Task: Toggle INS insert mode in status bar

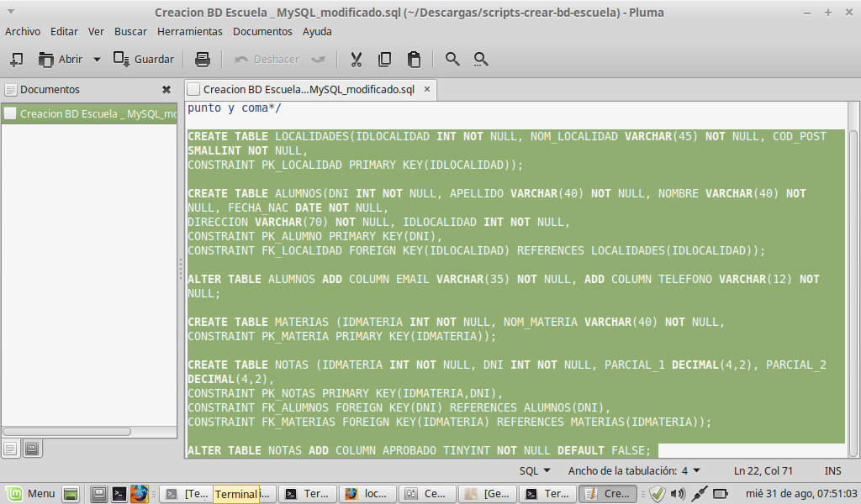Action: [832, 471]
